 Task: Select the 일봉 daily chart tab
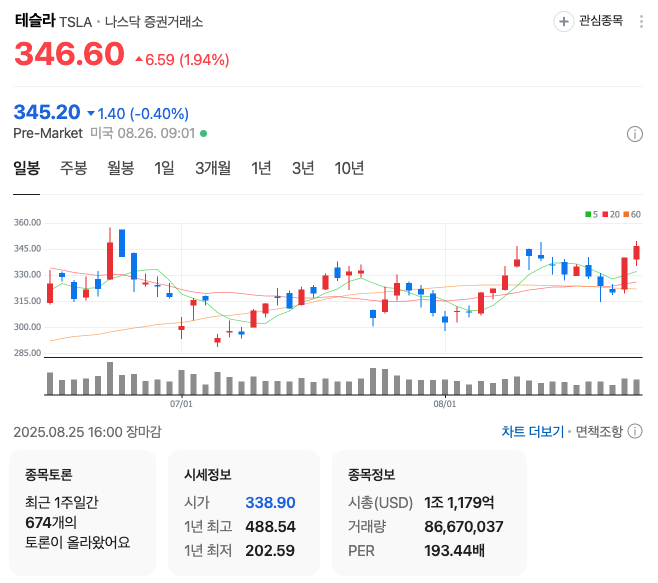pyautogui.click(x=27, y=168)
